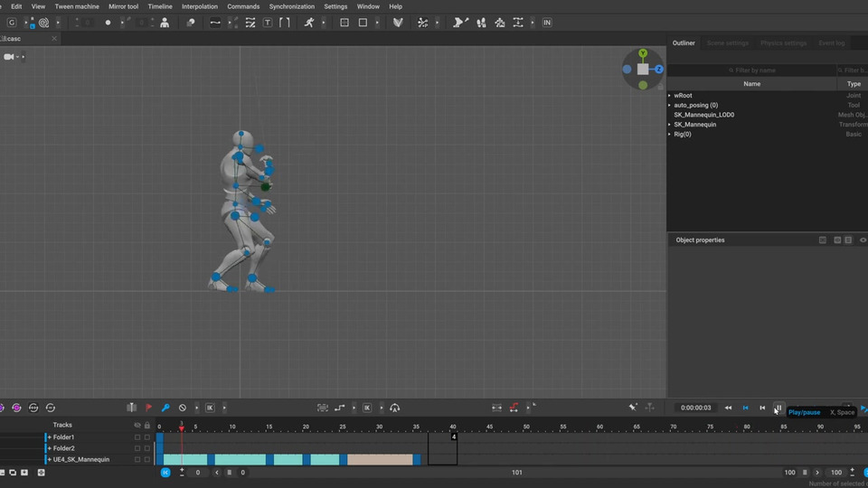This screenshot has height=488, width=868.
Task: Click the footprints icon in top toolbar
Action: pos(481,23)
